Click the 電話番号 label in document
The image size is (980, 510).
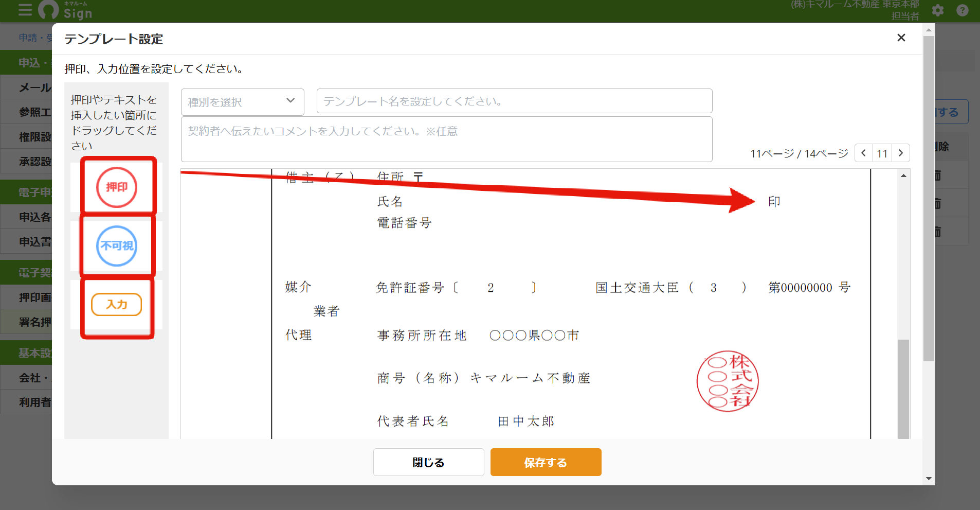(x=404, y=223)
